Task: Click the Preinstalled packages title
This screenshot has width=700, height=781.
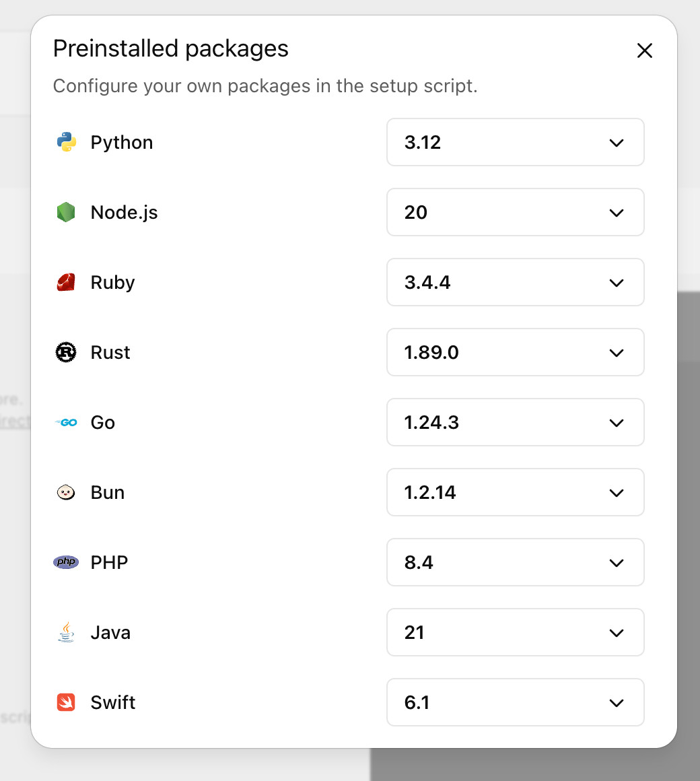Action: coord(171,48)
